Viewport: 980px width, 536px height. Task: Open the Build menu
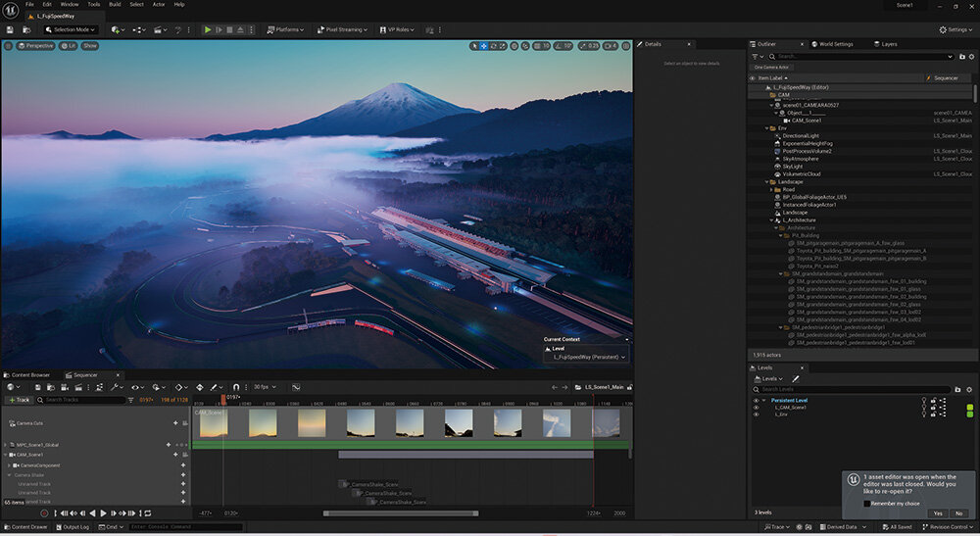point(115,4)
